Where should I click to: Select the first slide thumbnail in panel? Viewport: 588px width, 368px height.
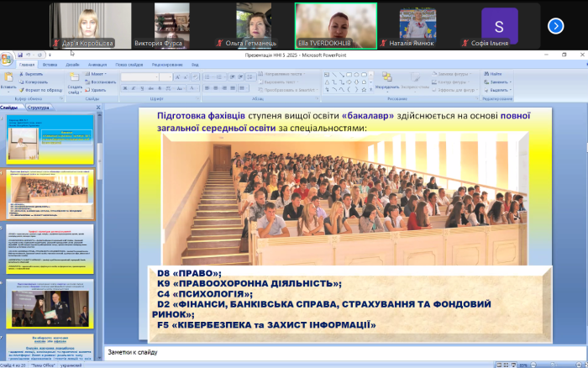coord(50,139)
